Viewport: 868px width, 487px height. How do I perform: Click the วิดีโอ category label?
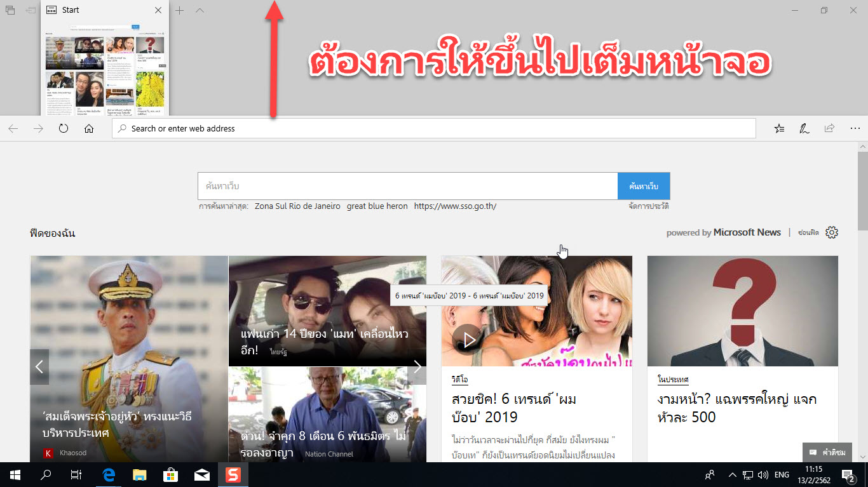[459, 380]
